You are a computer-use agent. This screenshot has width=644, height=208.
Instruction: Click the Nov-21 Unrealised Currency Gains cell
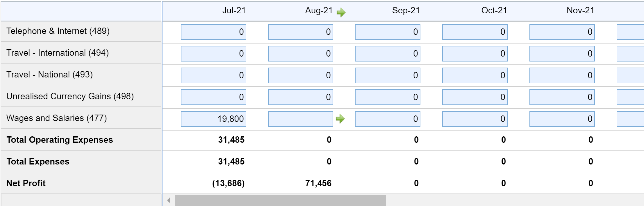coord(561,97)
